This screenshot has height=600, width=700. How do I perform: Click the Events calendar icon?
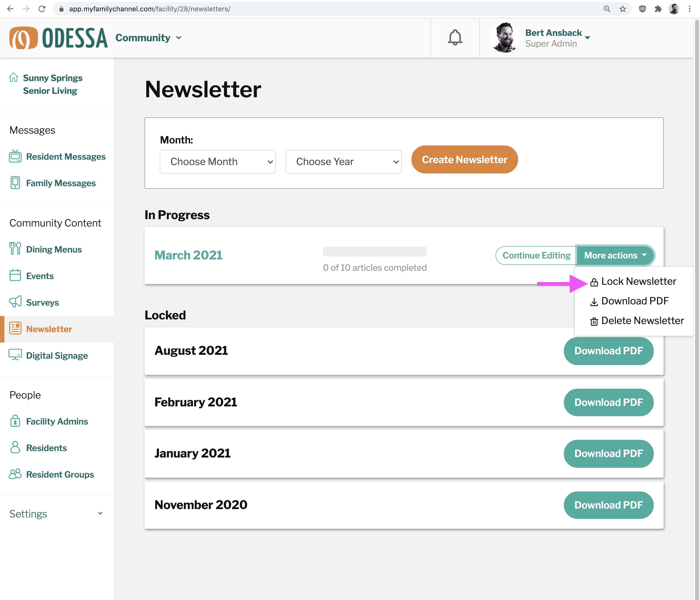tap(15, 275)
